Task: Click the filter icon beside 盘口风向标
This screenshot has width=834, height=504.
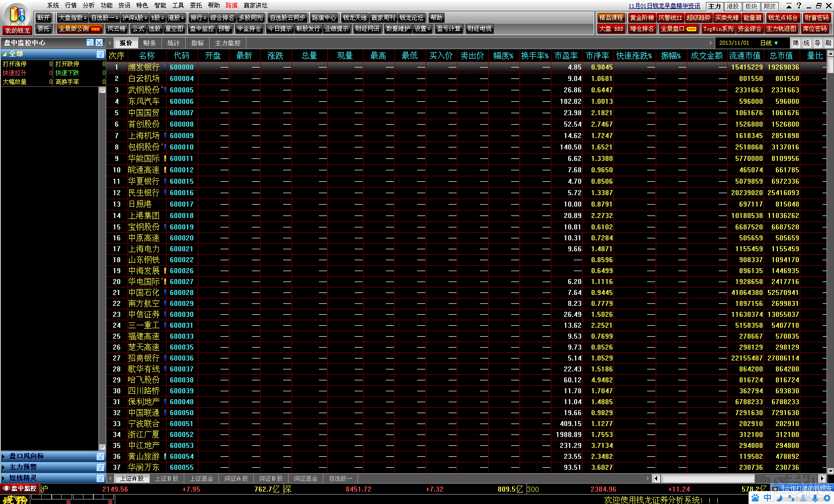Action: [100, 456]
